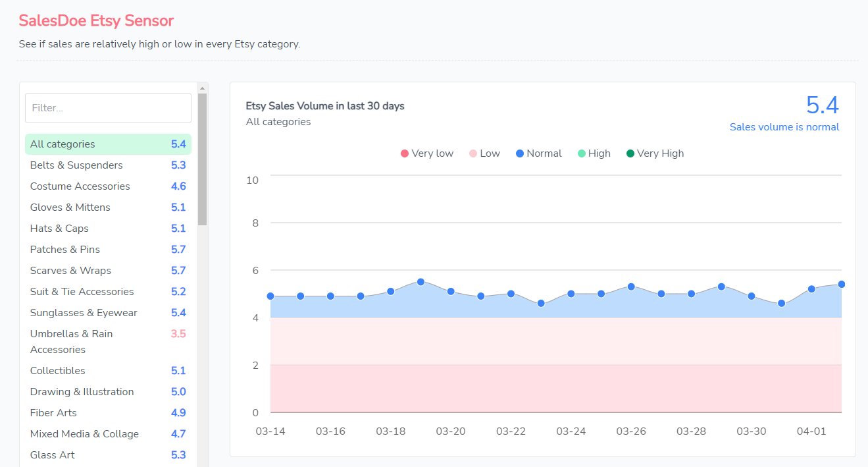Select the Glass Art category
The image size is (868, 467).
(x=53, y=455)
